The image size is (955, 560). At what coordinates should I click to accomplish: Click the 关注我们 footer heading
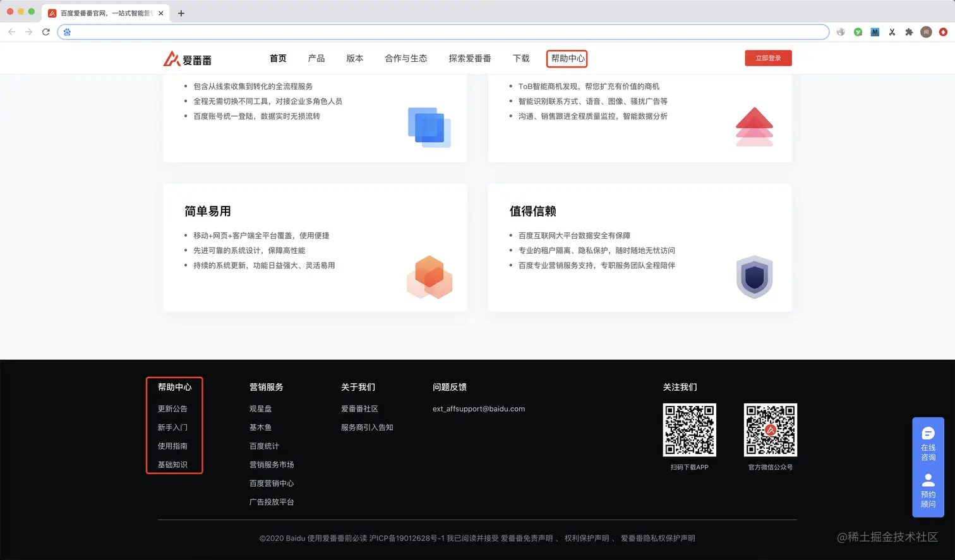pos(680,387)
